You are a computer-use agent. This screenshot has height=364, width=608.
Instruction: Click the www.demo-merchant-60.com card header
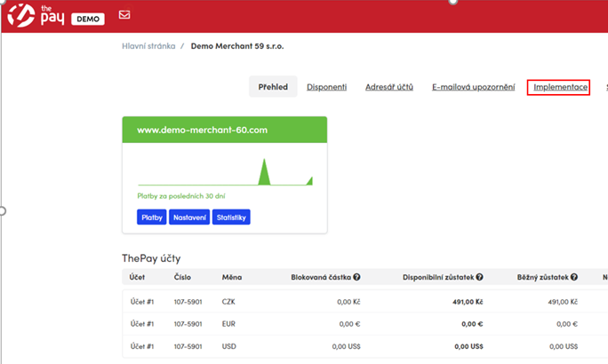pyautogui.click(x=224, y=130)
